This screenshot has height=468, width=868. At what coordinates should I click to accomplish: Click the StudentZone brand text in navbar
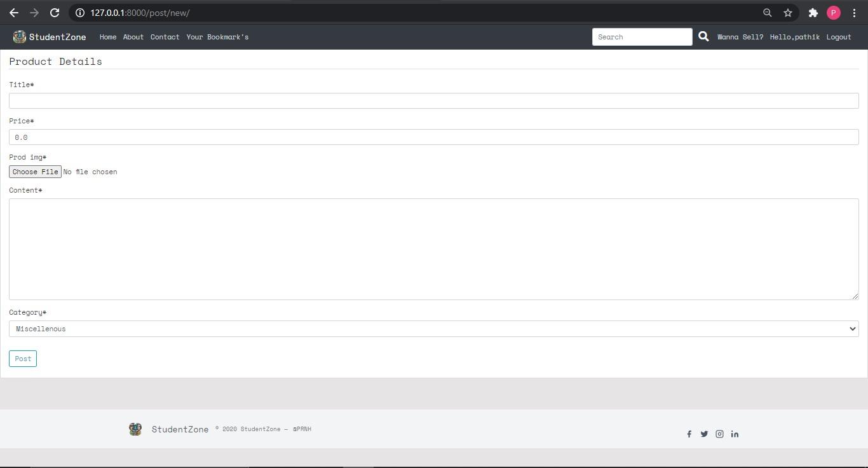(x=57, y=37)
